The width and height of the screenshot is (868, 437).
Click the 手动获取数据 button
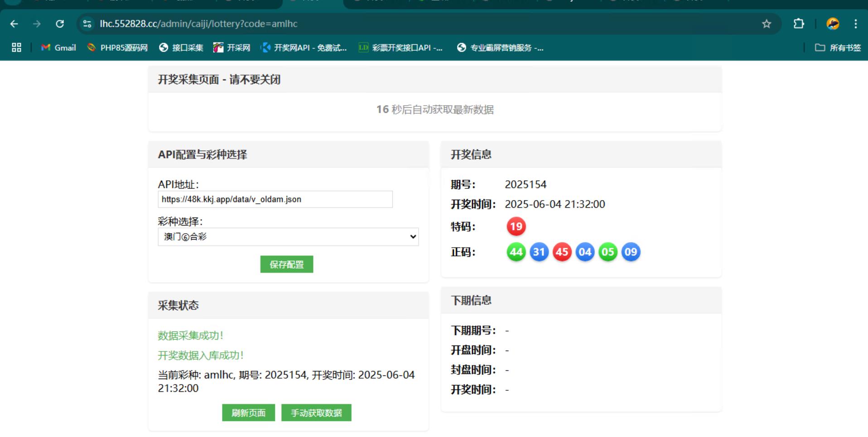pyautogui.click(x=316, y=413)
